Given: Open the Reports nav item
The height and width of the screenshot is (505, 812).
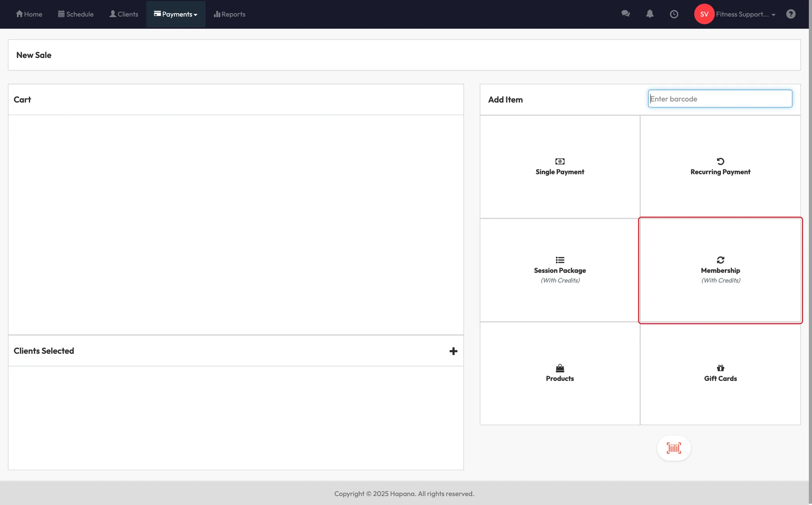Looking at the screenshot, I should [230, 14].
